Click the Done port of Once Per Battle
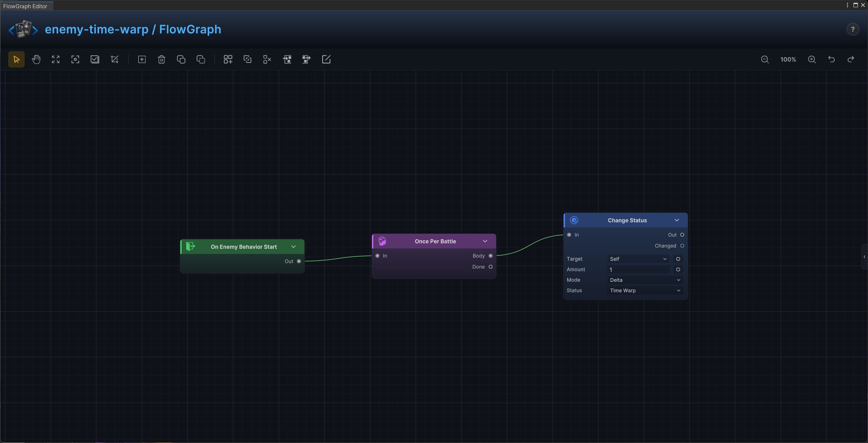Viewport: 868px width, 443px height. (491, 267)
